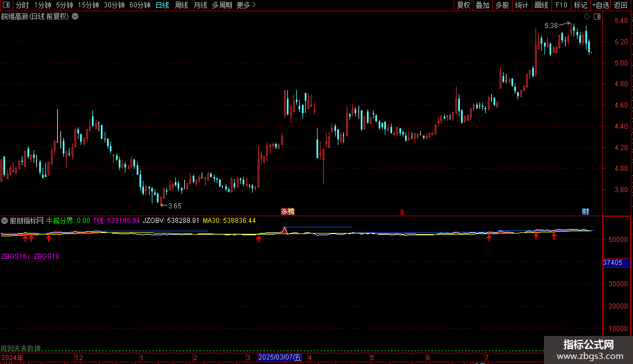Click the 财 financial report marker
The height and width of the screenshot is (364, 633).
pos(585,212)
